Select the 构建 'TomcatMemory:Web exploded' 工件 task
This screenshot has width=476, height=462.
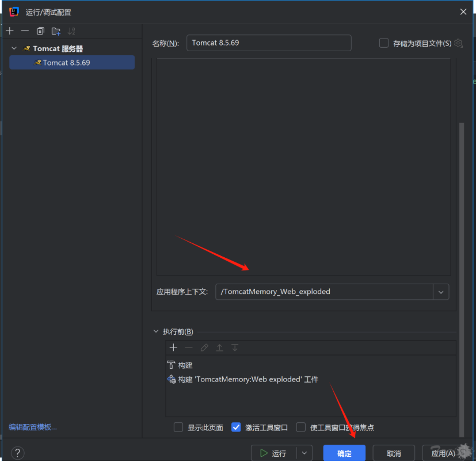click(x=311, y=379)
